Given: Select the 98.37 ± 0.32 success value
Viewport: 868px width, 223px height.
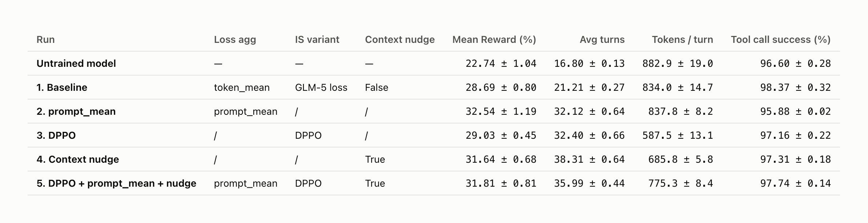Looking at the screenshot, I should pyautogui.click(x=795, y=88).
